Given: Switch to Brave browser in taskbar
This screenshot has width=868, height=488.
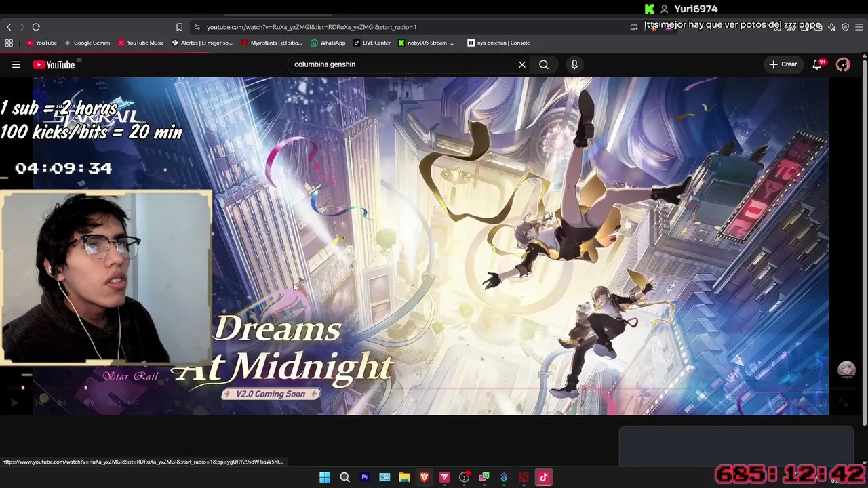Looking at the screenshot, I should click(x=425, y=477).
